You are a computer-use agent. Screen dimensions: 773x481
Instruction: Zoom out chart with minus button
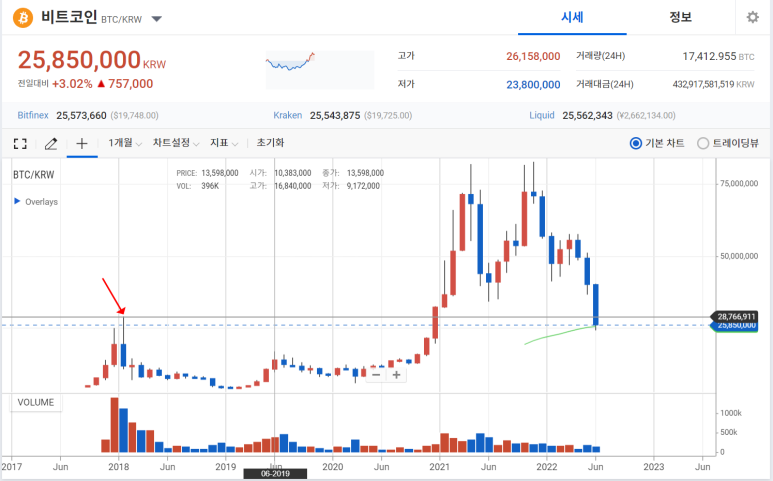[376, 375]
